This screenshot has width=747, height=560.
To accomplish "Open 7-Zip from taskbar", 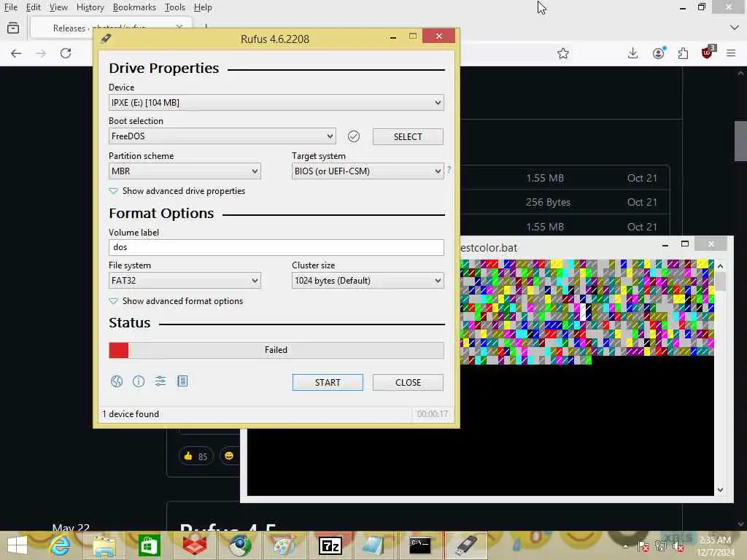I will [x=330, y=545].
